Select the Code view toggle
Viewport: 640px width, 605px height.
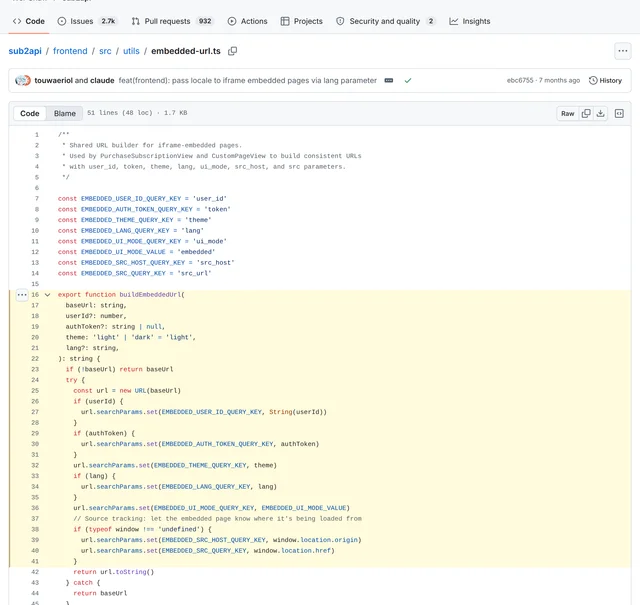point(30,113)
